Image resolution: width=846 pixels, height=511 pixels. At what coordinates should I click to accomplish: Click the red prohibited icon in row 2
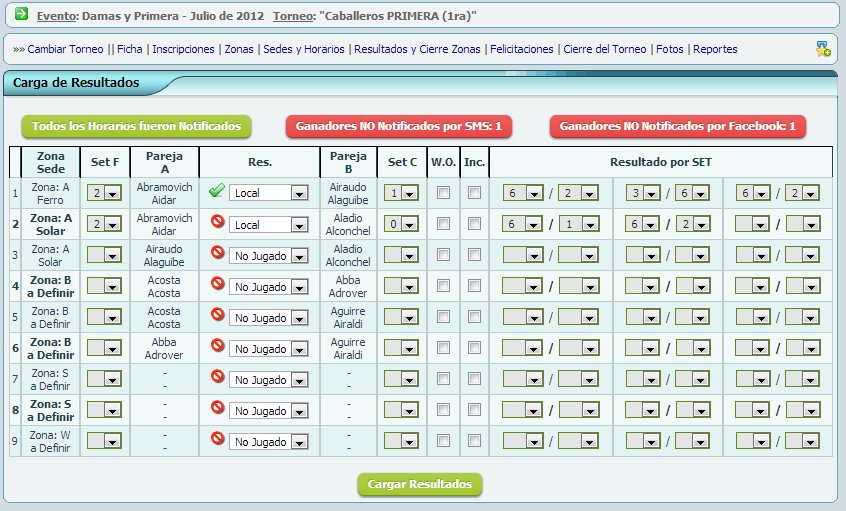(216, 223)
